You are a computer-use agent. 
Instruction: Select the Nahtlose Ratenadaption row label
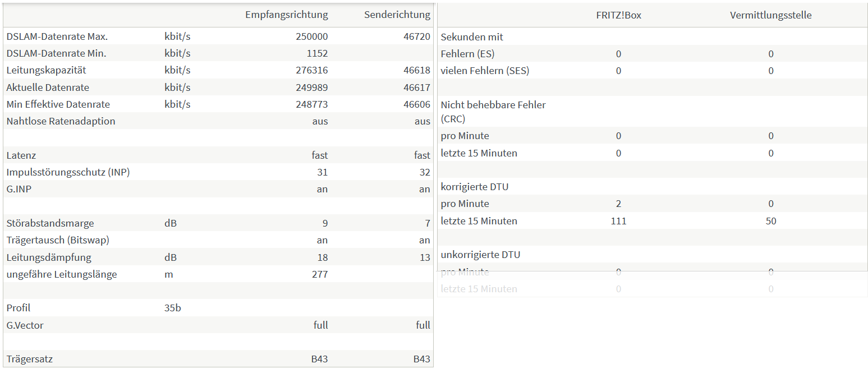[61, 121]
